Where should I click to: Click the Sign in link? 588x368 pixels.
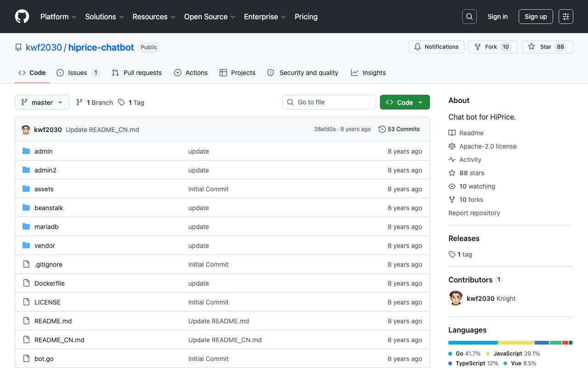coord(498,17)
